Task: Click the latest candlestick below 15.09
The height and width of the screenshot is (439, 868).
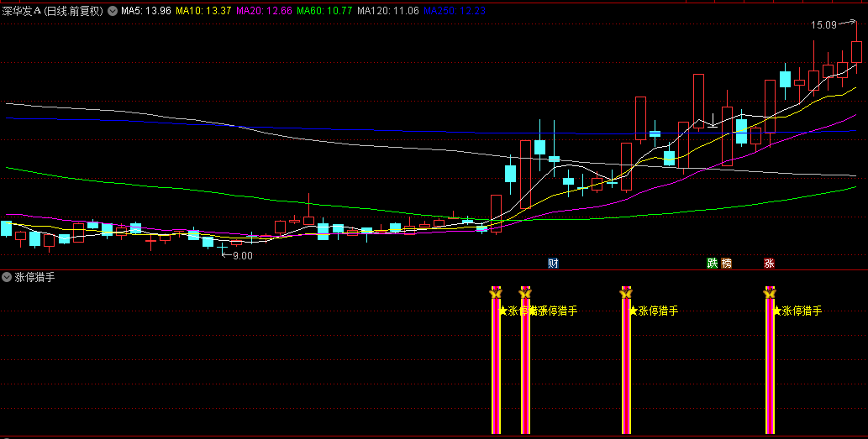Action: coord(856,51)
